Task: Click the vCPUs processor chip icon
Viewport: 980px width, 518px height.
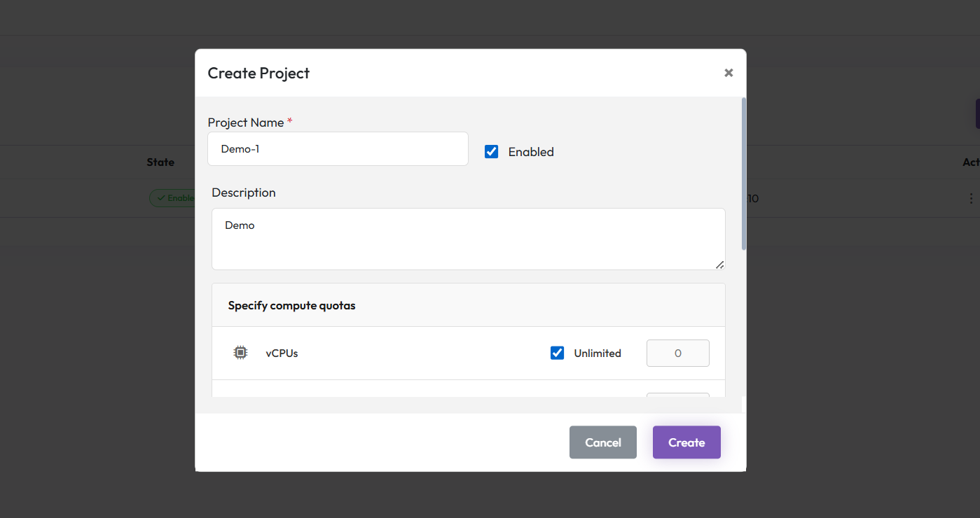Action: tap(240, 353)
